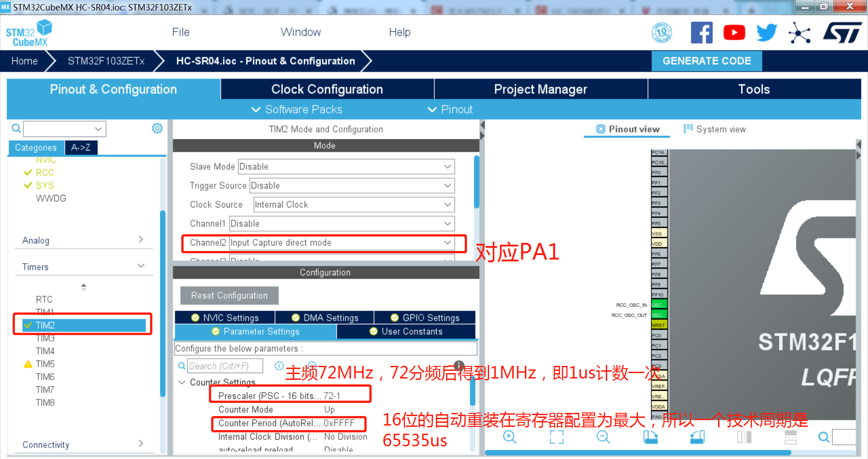Image resolution: width=868 pixels, height=459 pixels.
Task: Switch to the Pinout & Configuration tab
Action: click(x=113, y=89)
